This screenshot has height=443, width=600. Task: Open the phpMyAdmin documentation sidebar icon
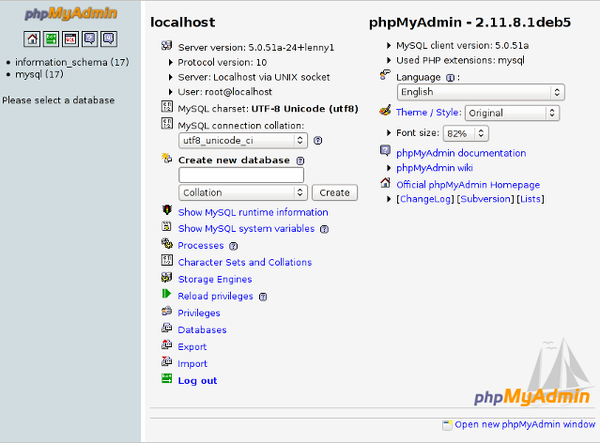[90, 39]
